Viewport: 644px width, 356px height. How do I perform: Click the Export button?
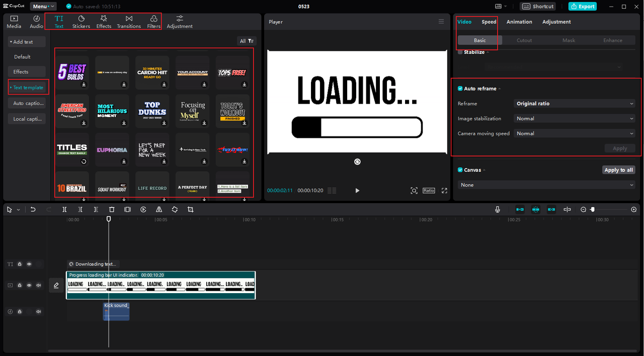pyautogui.click(x=583, y=7)
